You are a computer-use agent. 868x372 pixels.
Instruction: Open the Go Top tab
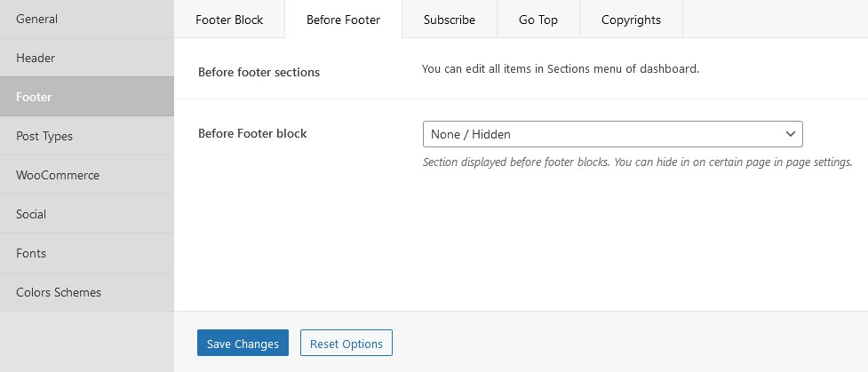[538, 20]
